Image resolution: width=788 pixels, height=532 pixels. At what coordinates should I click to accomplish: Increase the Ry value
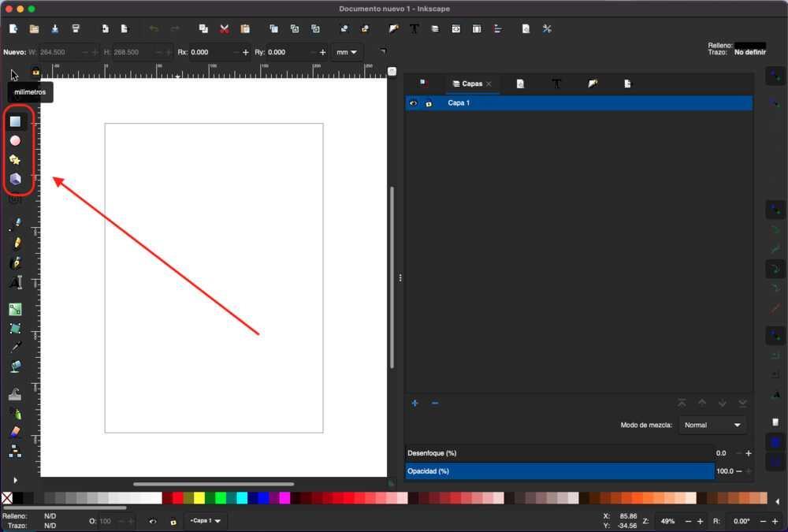tap(322, 52)
